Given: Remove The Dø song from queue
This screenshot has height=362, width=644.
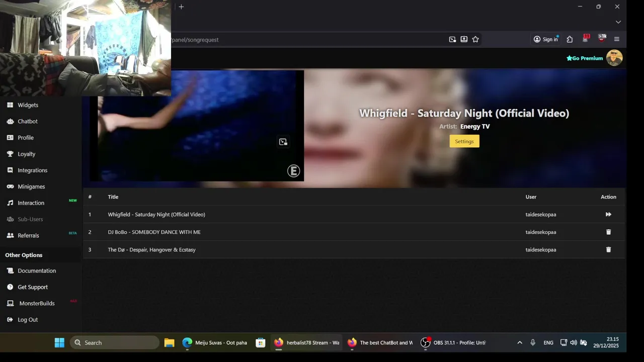Looking at the screenshot, I should 608,249.
